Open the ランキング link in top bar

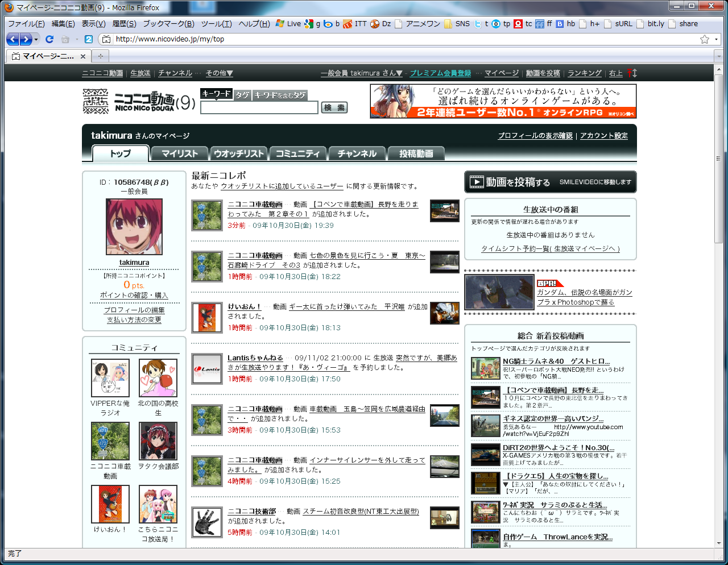click(x=584, y=73)
